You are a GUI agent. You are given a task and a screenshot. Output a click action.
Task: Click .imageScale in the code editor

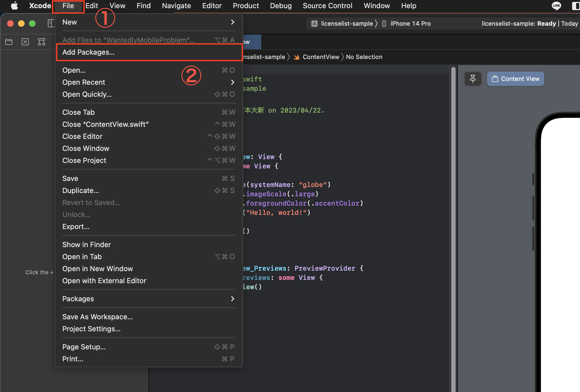265,194
